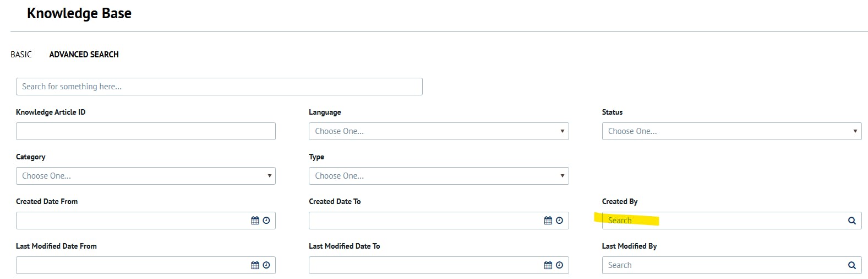
Task: Open calendar for Created Date From
Action: tap(255, 221)
